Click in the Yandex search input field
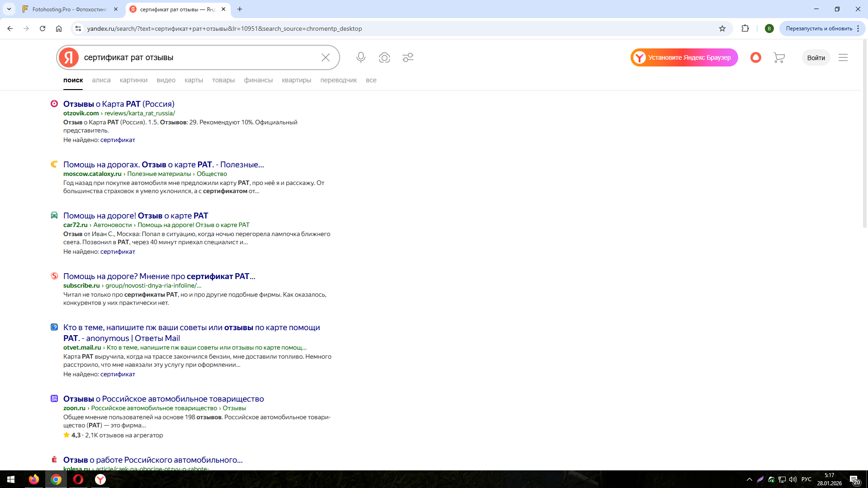This screenshot has width=868, height=488. (199, 57)
